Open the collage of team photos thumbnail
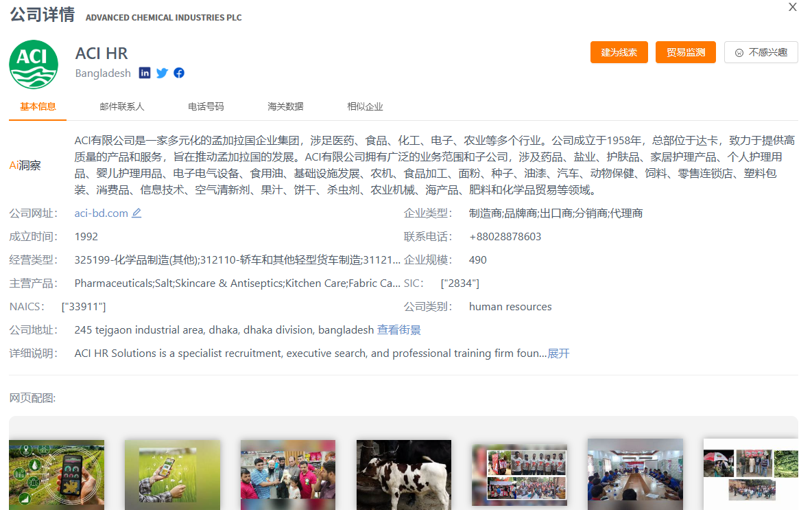The width and height of the screenshot is (812, 510). tap(519, 475)
